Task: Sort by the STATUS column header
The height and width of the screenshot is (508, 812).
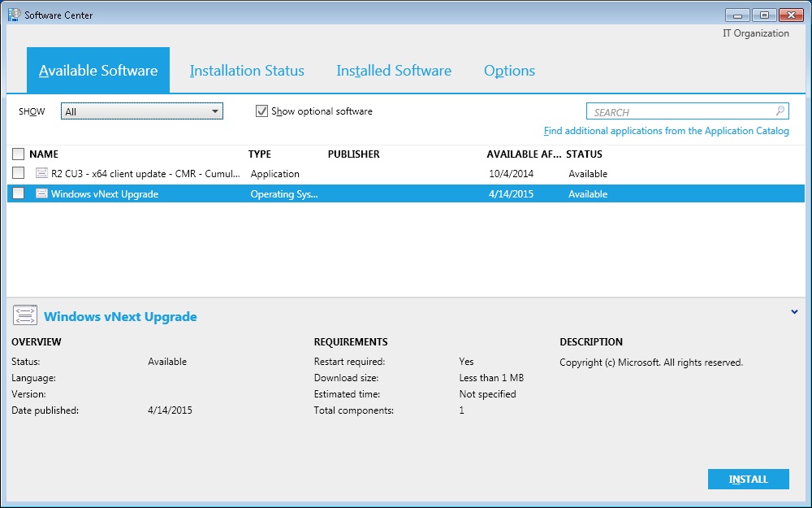Action: coord(584,154)
